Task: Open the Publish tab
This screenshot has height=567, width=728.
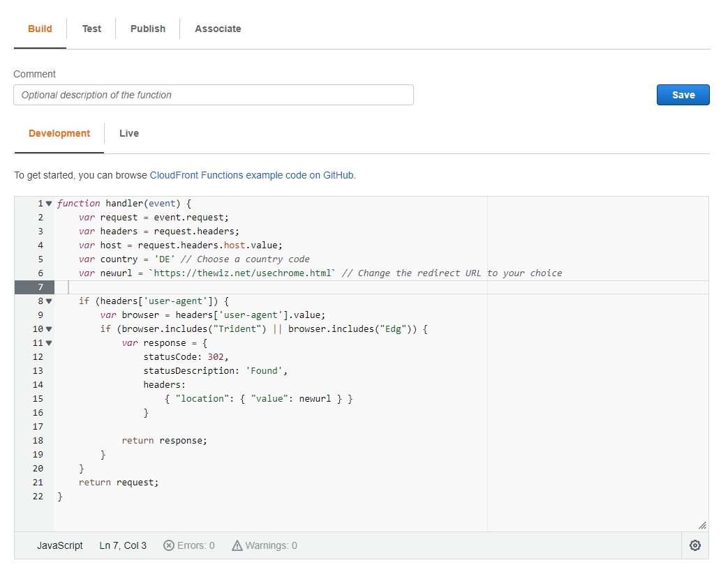Action: click(x=148, y=29)
